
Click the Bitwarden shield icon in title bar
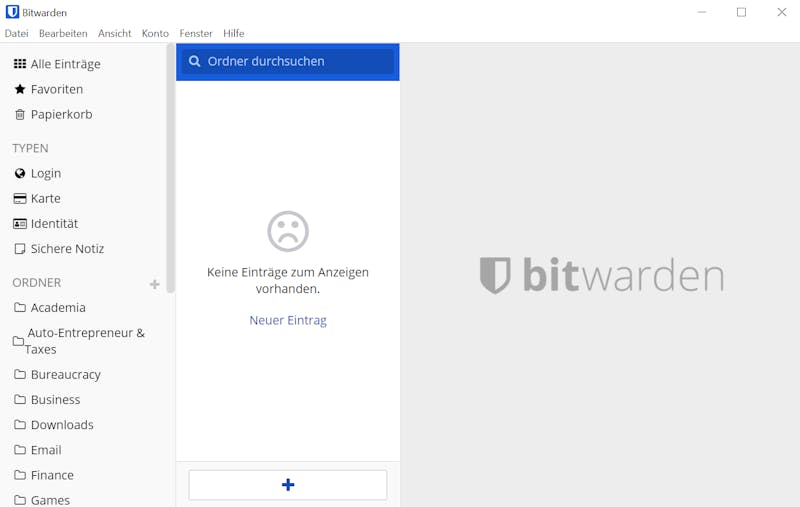point(12,12)
